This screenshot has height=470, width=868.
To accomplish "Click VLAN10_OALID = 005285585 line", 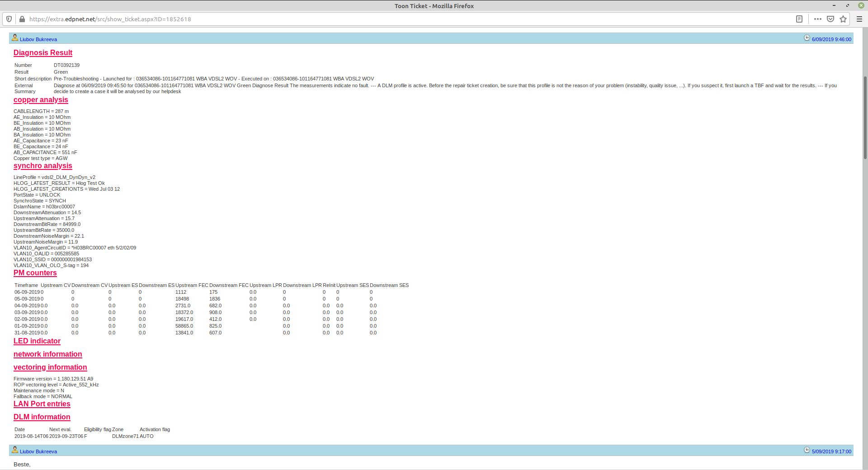I will point(47,254).
